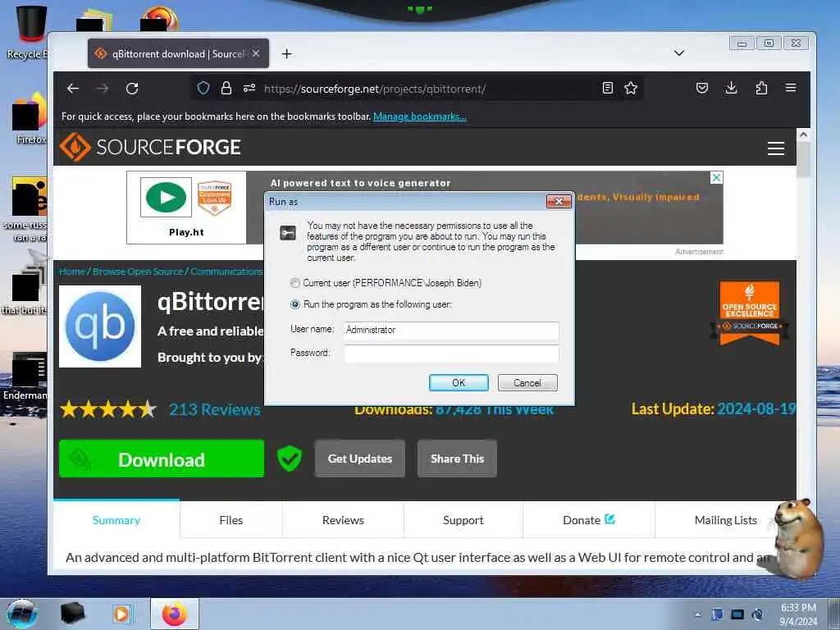Open 213 Reviews link
This screenshot has height=630, width=840.
pos(215,409)
